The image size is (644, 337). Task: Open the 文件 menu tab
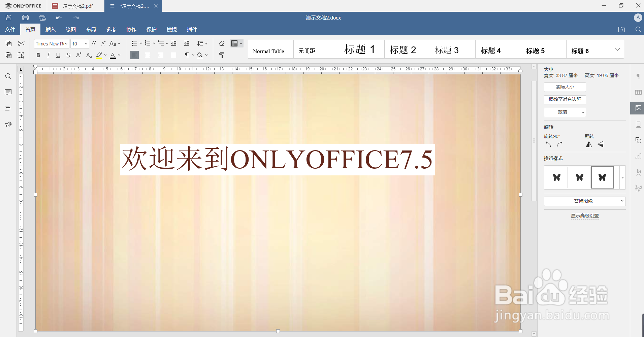[10, 30]
